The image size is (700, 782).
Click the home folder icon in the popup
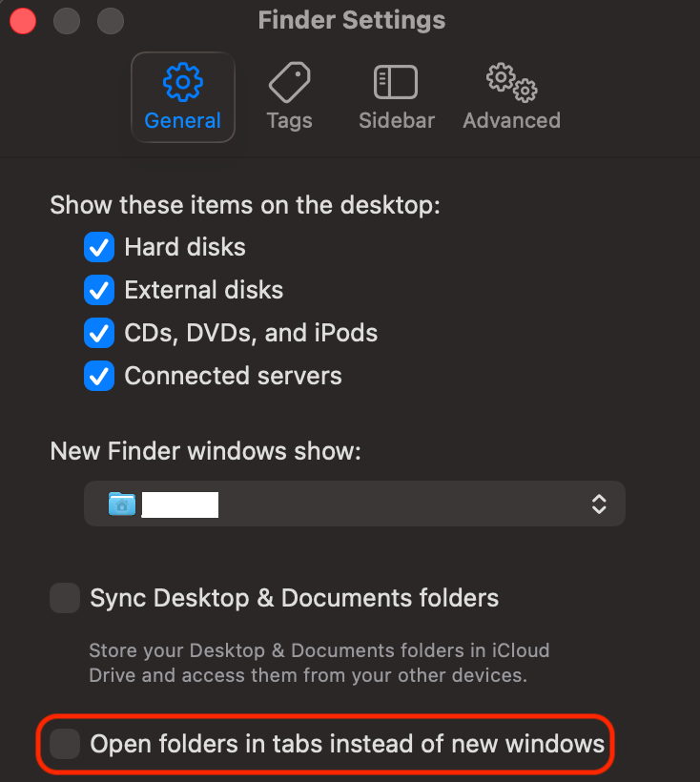122,504
